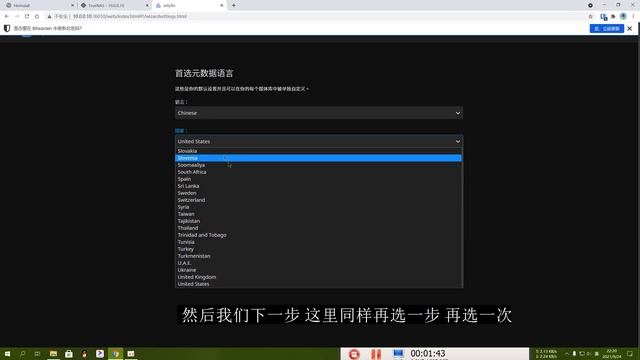Choose Spain in the country list
This screenshot has height=360, width=640.
pyautogui.click(x=318, y=179)
